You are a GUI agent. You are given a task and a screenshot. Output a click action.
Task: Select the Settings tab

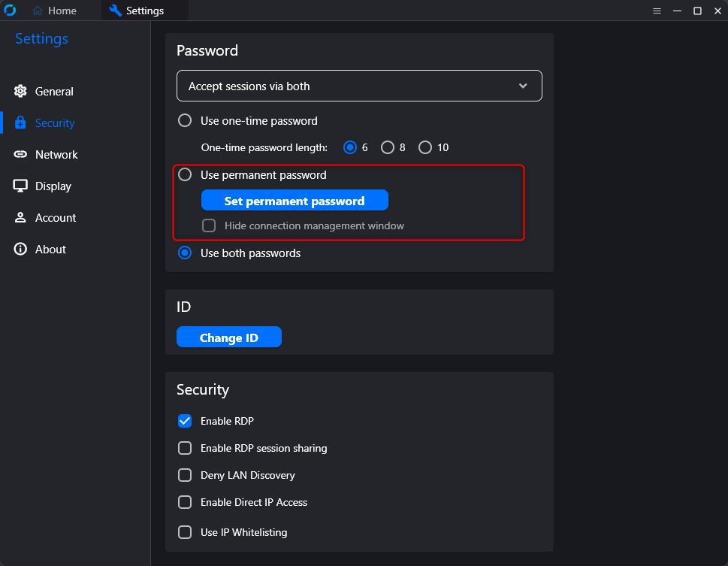coord(142,11)
